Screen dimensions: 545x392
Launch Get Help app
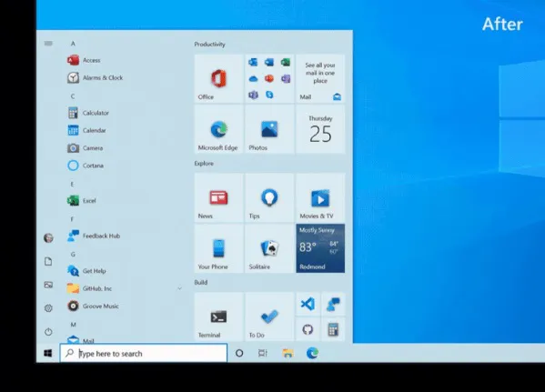pos(86,271)
